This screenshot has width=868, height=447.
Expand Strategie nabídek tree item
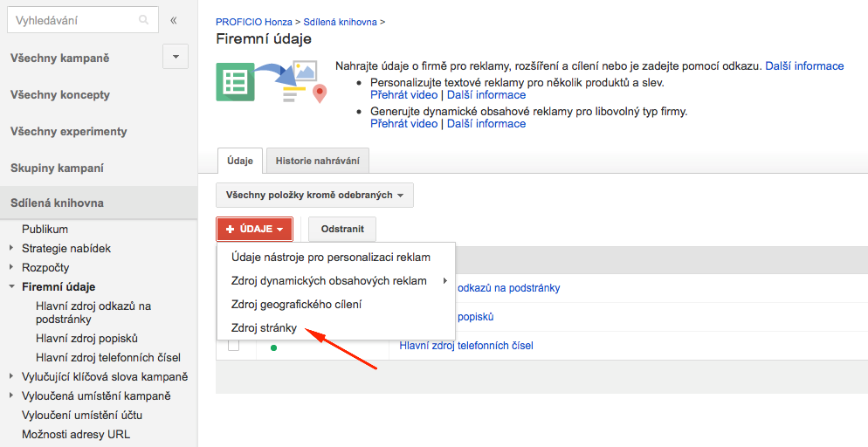11,249
